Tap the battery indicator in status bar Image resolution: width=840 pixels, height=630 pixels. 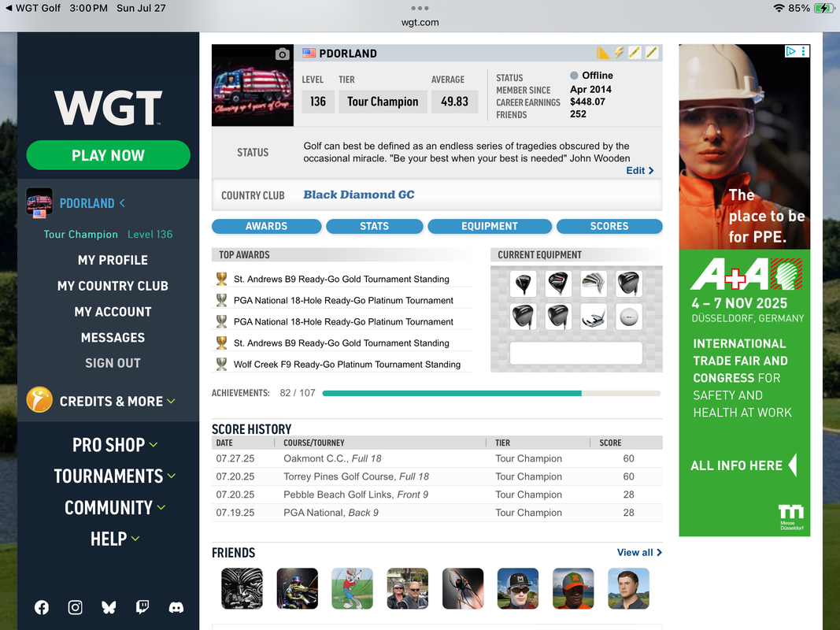824,8
